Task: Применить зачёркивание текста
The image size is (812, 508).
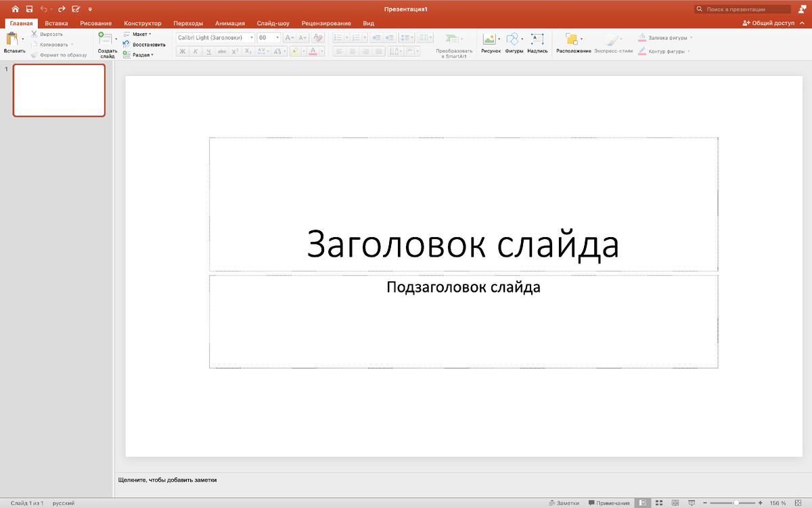Action: (x=221, y=50)
